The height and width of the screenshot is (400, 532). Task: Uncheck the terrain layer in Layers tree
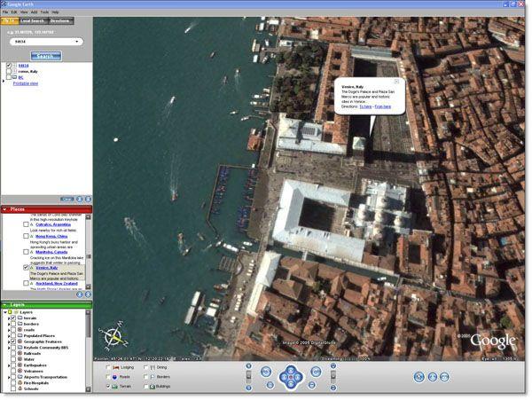(13, 318)
